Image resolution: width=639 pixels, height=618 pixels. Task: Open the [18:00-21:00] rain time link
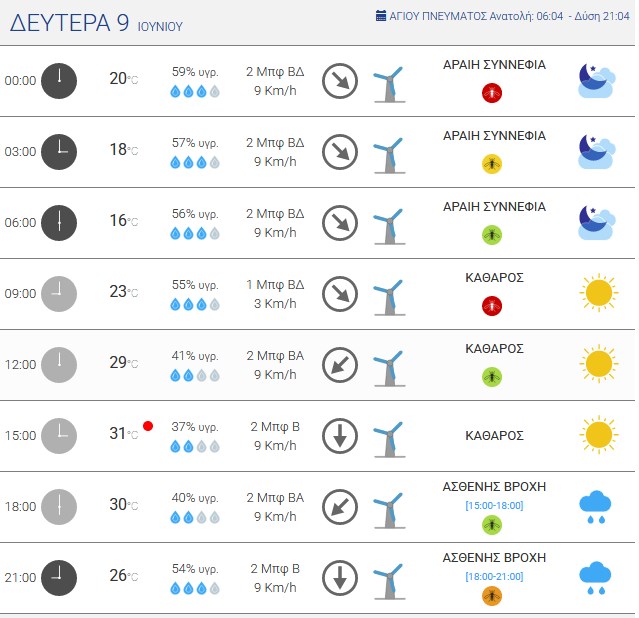(494, 576)
